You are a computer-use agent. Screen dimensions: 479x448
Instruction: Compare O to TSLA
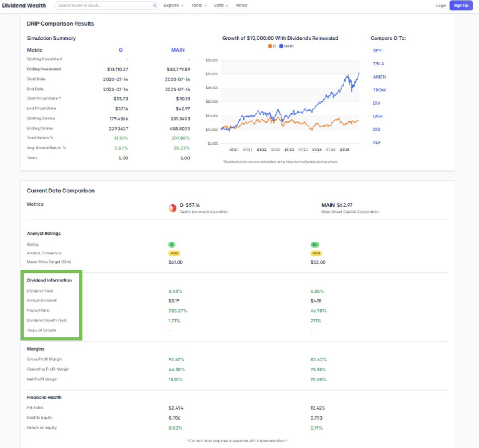coord(378,64)
